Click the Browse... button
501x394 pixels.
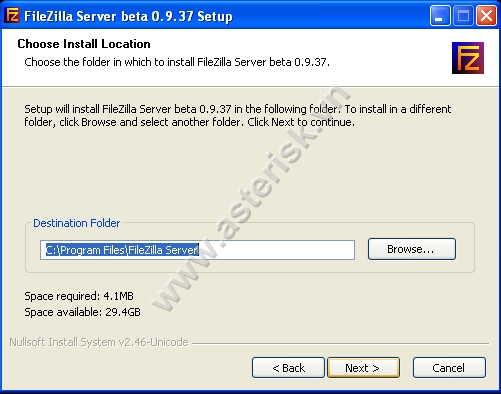pos(412,249)
